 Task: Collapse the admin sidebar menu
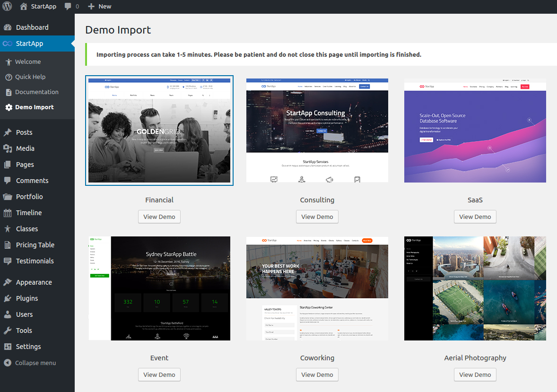pyautogui.click(x=30, y=363)
